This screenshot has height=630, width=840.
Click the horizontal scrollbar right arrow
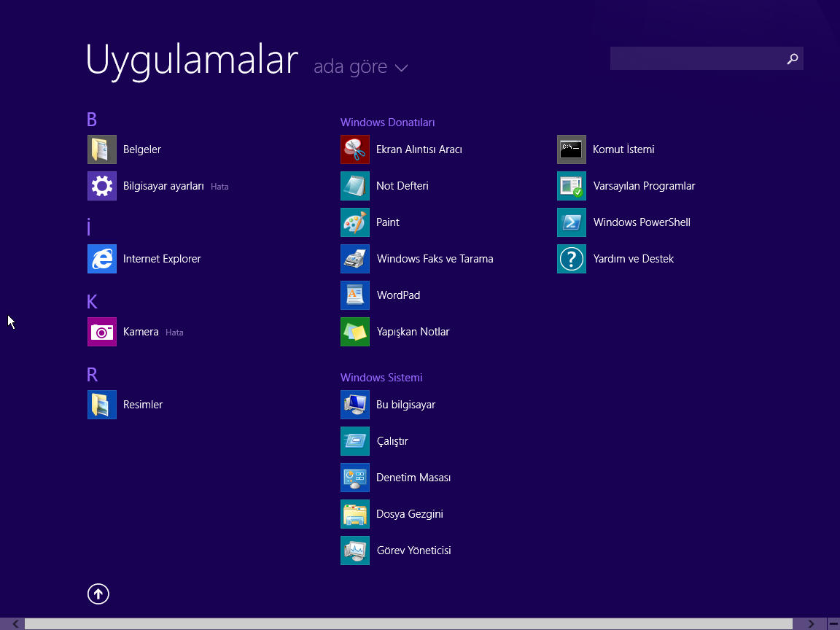coord(811,624)
